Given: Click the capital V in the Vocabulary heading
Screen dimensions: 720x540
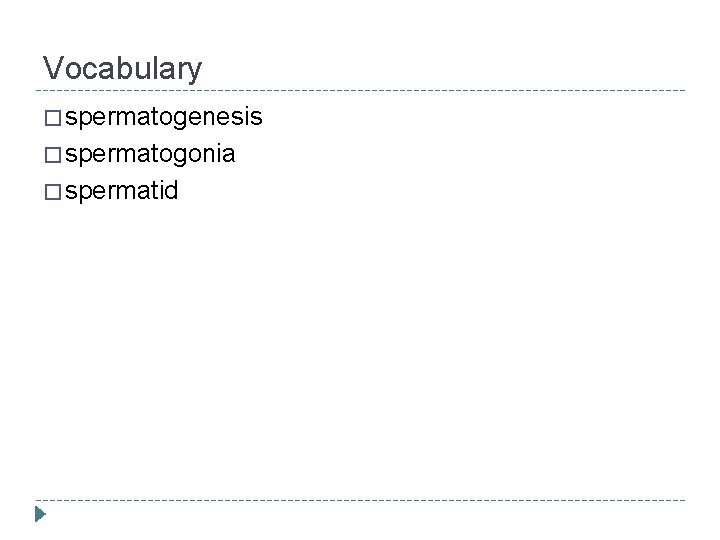Looking at the screenshot, I should (x=53, y=68).
